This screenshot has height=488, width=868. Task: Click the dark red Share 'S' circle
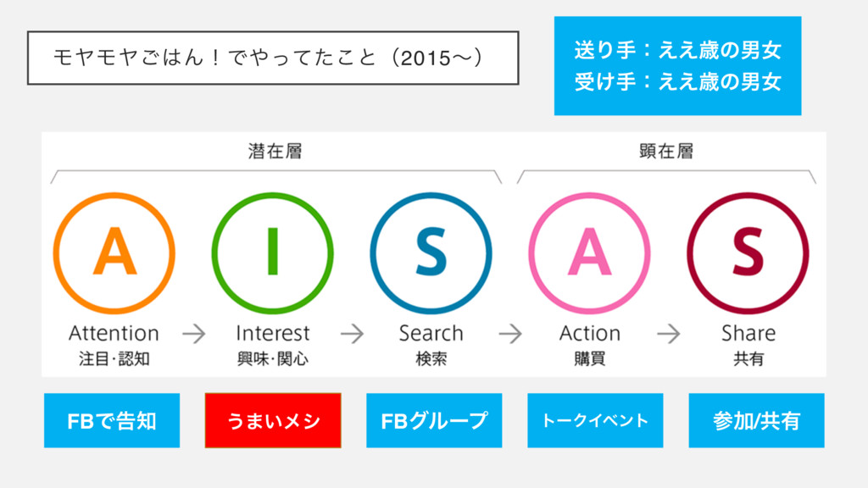[748, 252]
